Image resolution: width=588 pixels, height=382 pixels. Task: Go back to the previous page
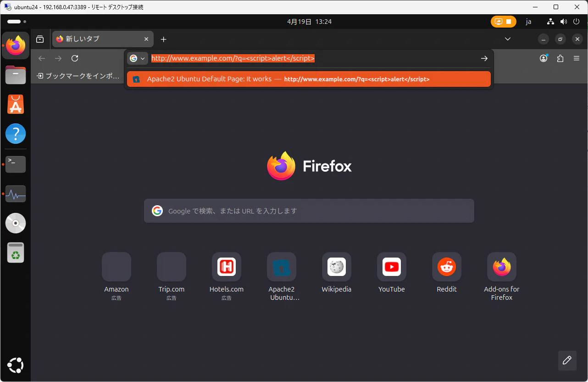point(42,58)
